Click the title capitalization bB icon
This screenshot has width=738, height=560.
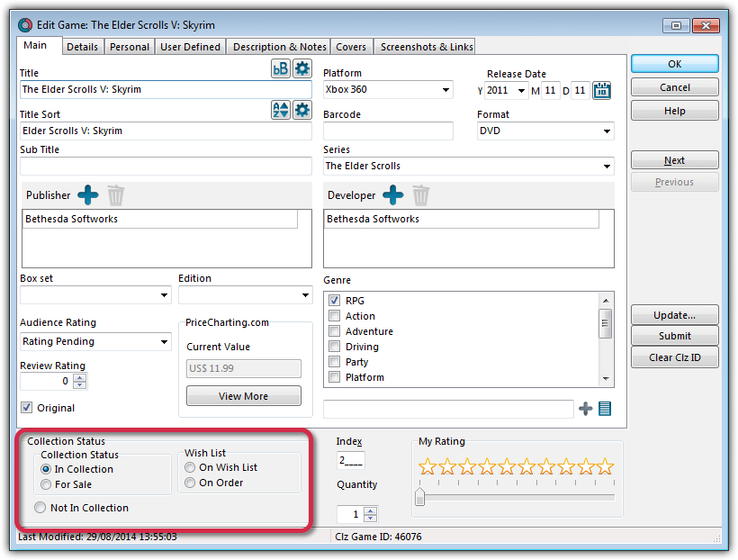click(280, 68)
